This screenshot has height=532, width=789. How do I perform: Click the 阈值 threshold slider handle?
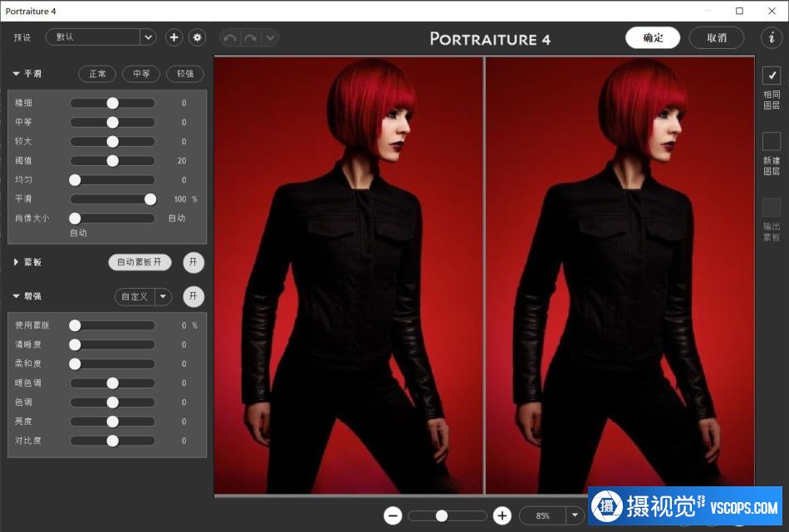pyautogui.click(x=113, y=161)
